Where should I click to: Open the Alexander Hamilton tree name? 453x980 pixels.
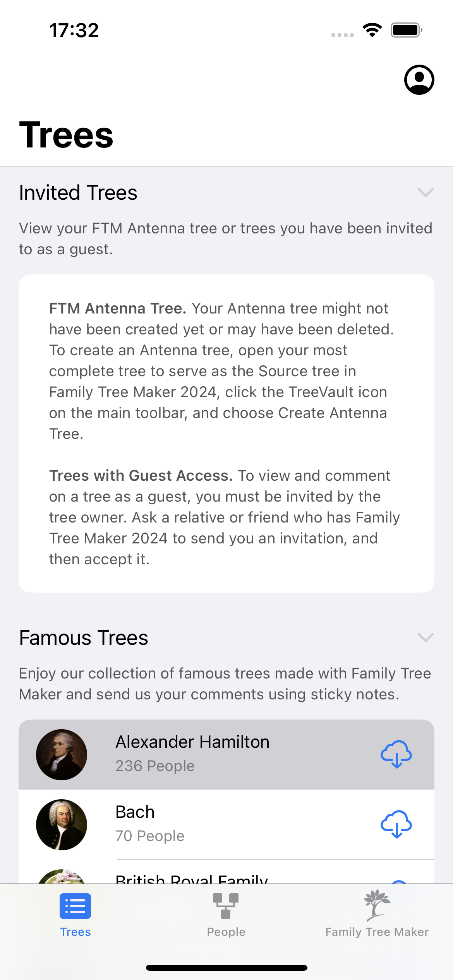point(192,742)
